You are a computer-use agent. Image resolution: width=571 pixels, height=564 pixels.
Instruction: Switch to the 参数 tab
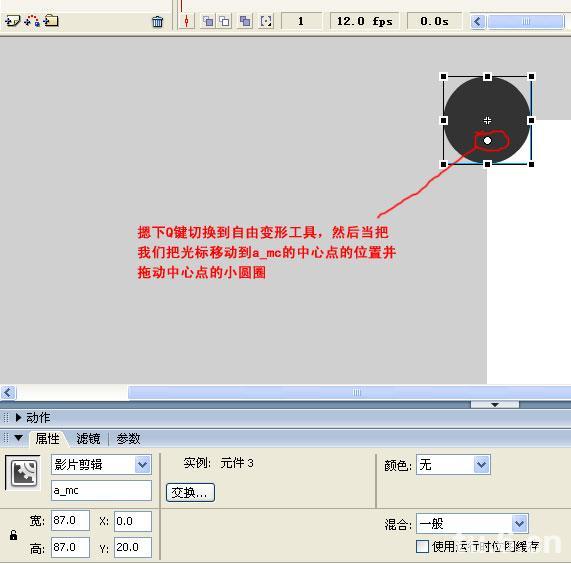point(128,438)
